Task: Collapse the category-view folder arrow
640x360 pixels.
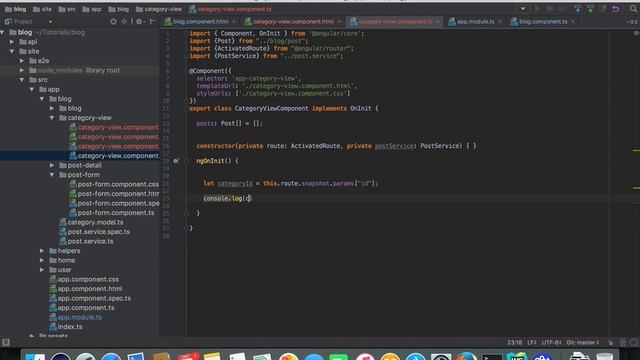Action: point(52,118)
